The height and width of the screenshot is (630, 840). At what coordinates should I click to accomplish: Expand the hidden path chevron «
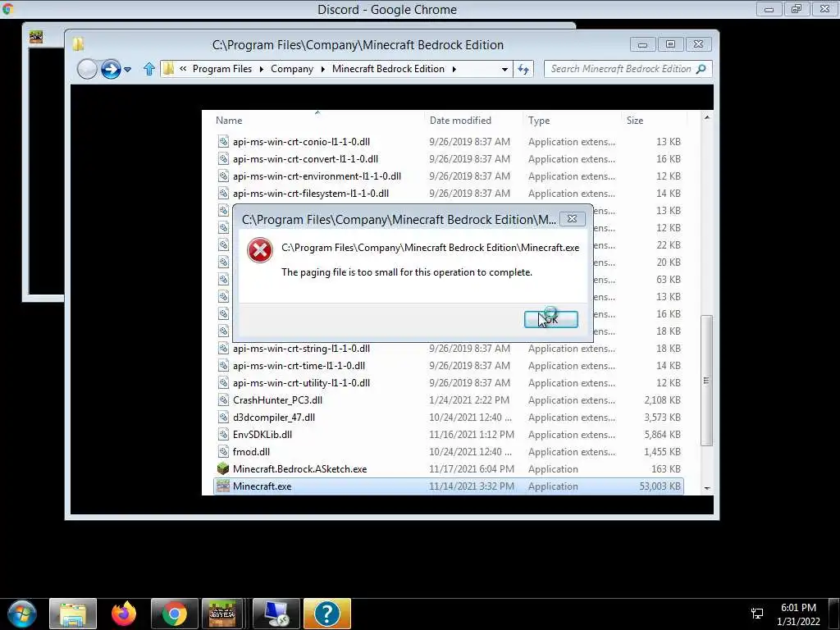point(183,69)
